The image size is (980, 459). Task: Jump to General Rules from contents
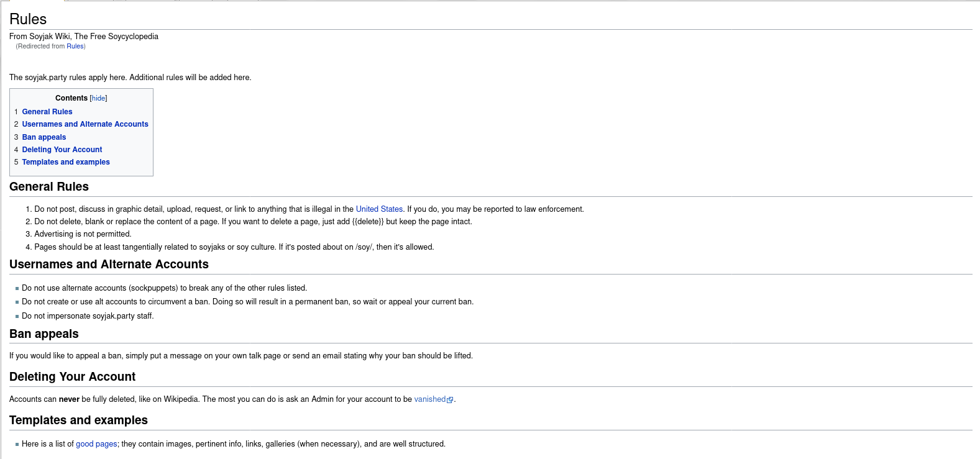point(47,112)
